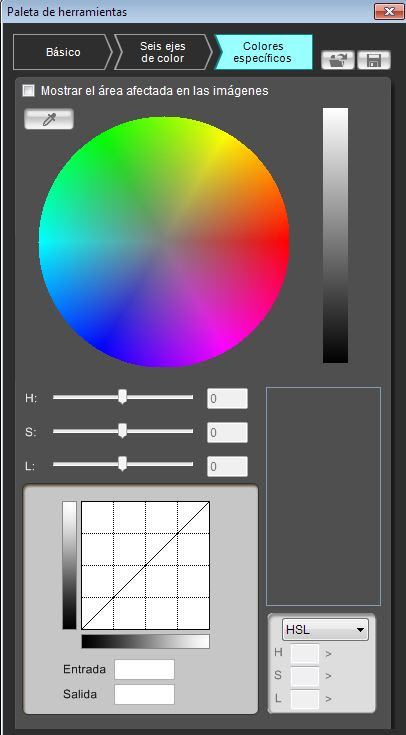Close the Paleta de herramientas window

point(389,12)
